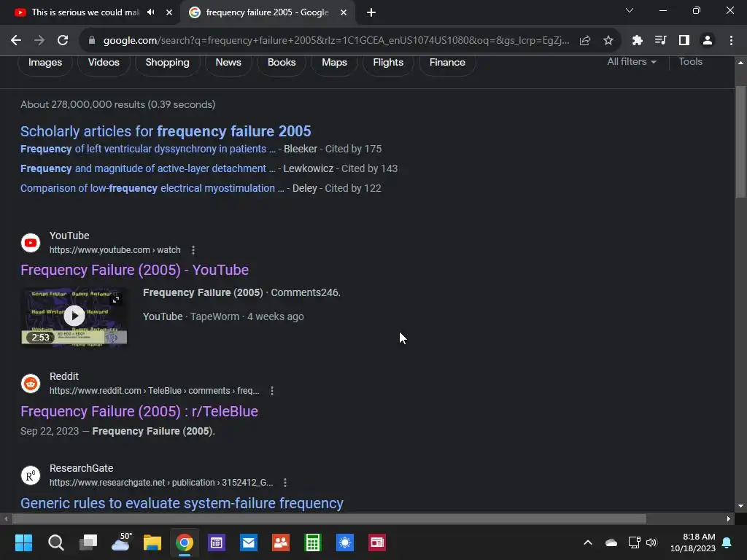Close the YouTube tab
The width and height of the screenshot is (747, 560).
[169, 12]
